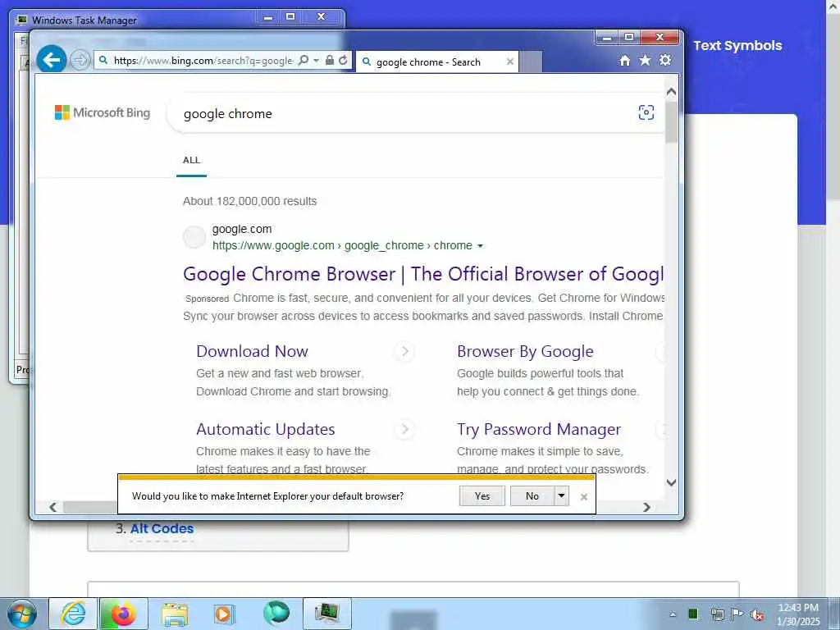Expand the google.com URL dropdown arrow
Screen dimensions: 840x630
tap(480, 246)
